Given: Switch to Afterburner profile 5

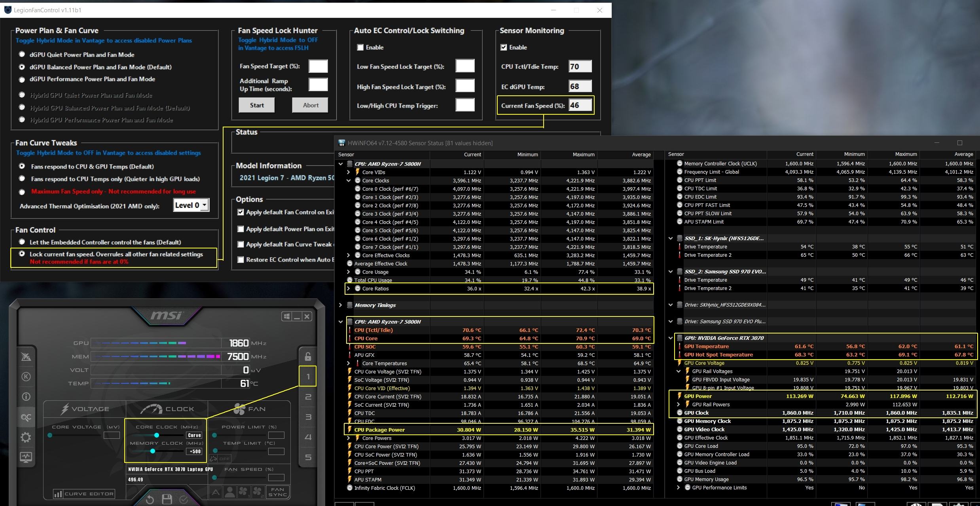Looking at the screenshot, I should pos(308,457).
